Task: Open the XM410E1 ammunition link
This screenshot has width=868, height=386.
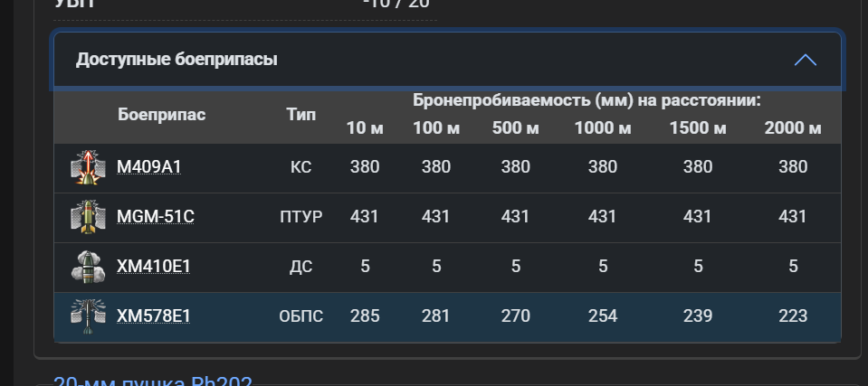Action: [x=153, y=267]
